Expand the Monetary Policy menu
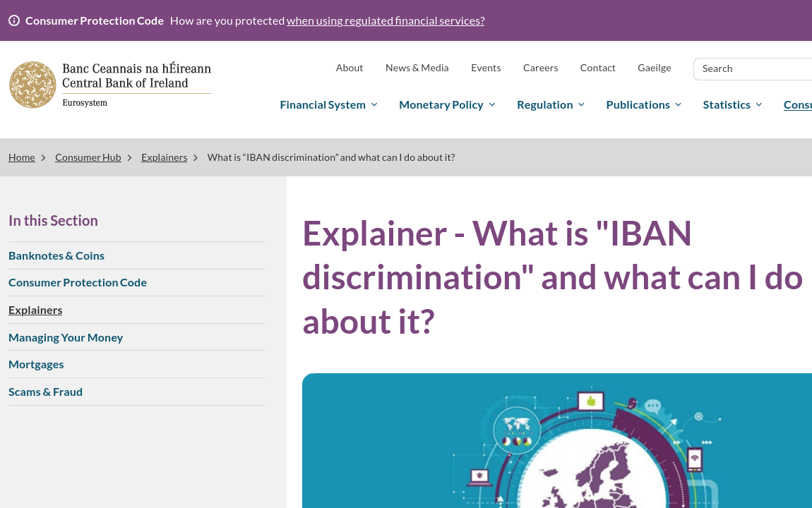 click(x=448, y=105)
